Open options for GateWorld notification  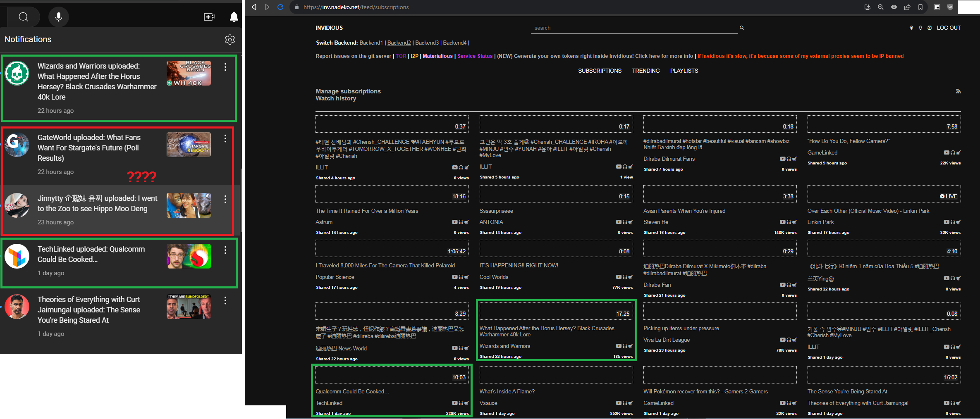225,138
